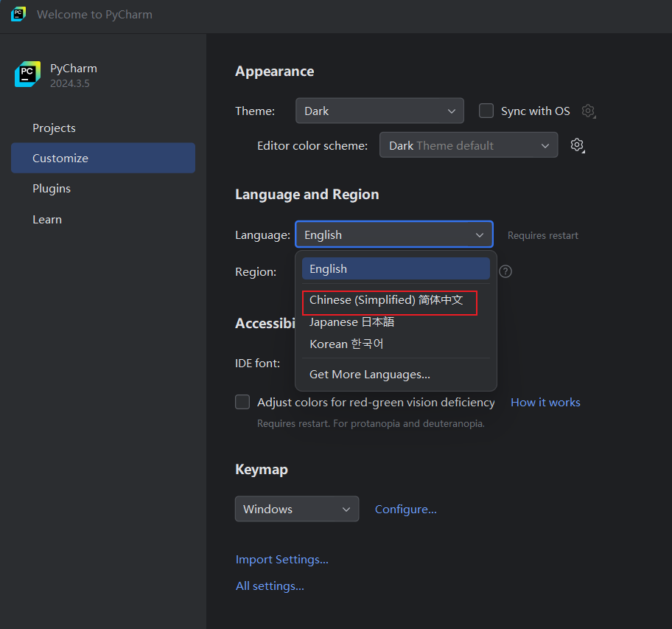
Task: Click the Keymap section heading
Action: (262, 470)
